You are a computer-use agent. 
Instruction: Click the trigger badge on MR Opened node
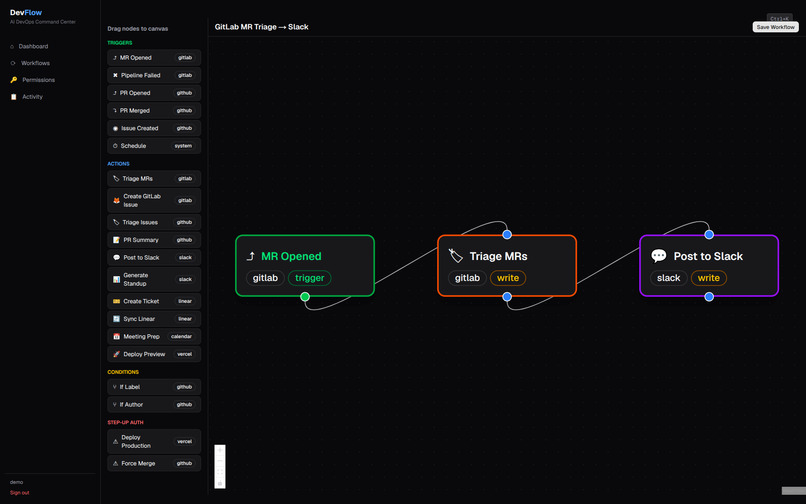[x=309, y=278]
